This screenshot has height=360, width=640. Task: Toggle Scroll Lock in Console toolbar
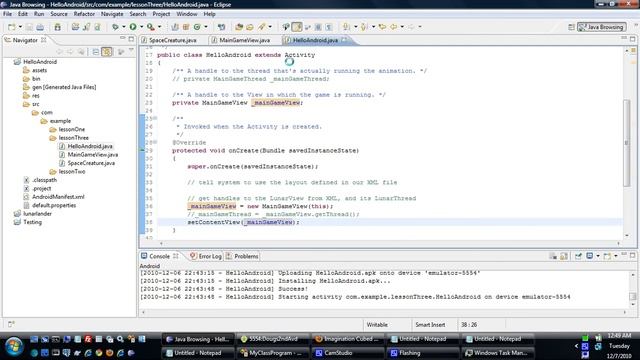pyautogui.click(x=564, y=256)
